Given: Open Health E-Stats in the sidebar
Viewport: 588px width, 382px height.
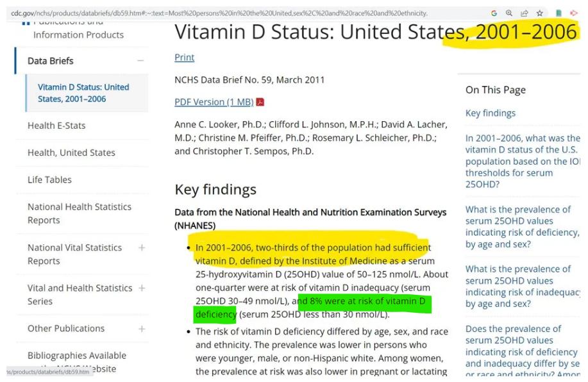Looking at the screenshot, I should point(56,126).
